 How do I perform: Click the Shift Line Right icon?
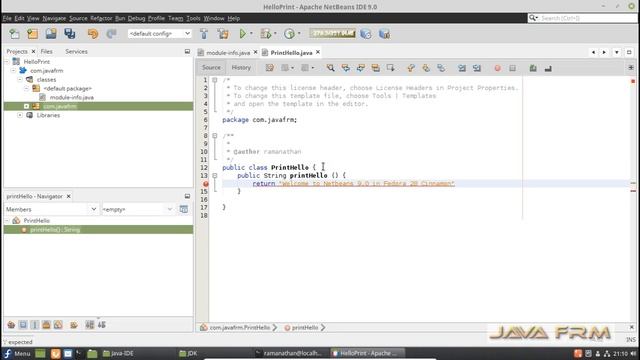(477, 68)
